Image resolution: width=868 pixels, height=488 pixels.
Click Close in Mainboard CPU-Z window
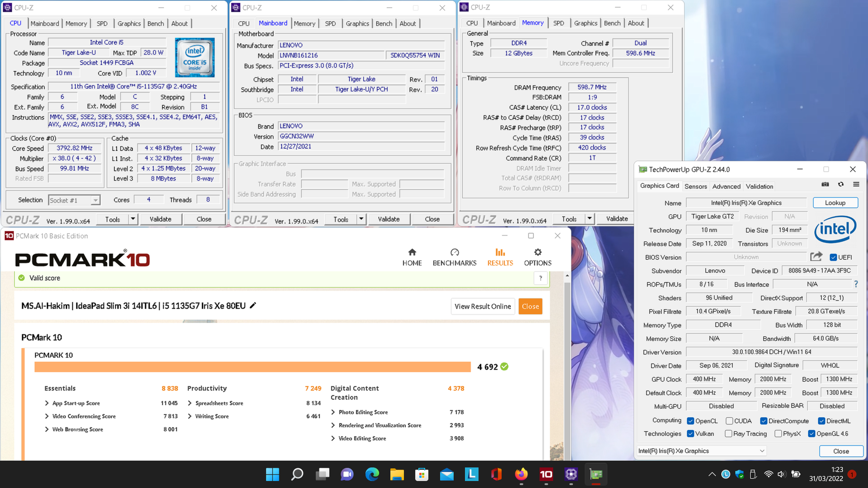[432, 219]
